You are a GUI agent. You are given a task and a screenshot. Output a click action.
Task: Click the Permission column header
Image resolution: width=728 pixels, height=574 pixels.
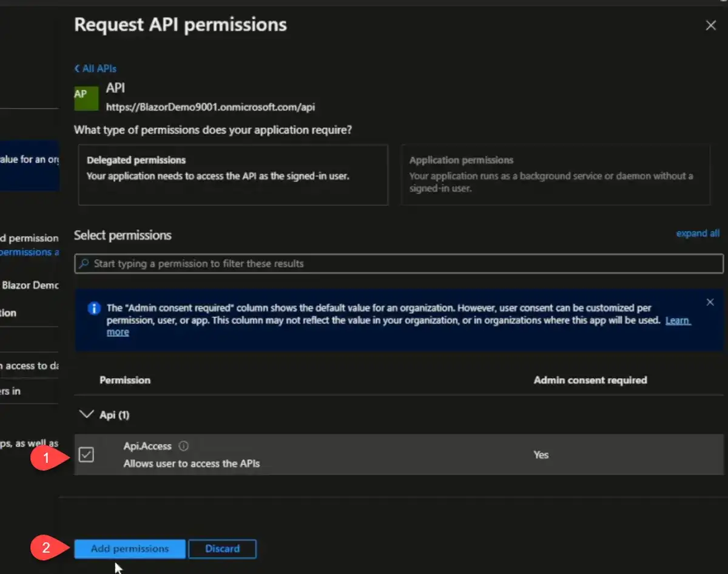pyautogui.click(x=125, y=380)
